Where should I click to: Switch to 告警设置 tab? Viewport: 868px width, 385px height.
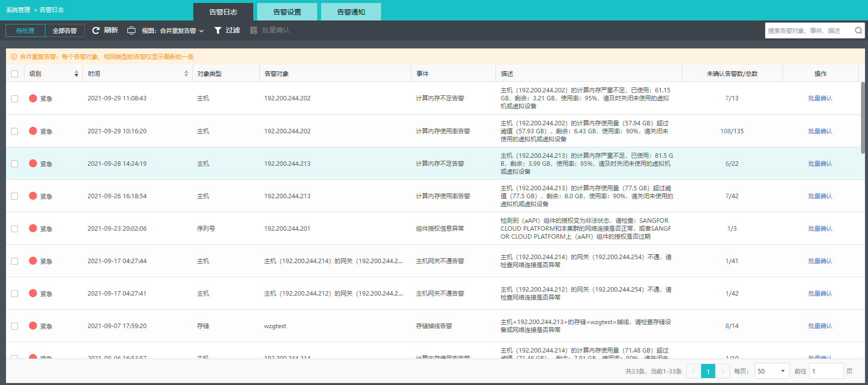click(x=287, y=12)
